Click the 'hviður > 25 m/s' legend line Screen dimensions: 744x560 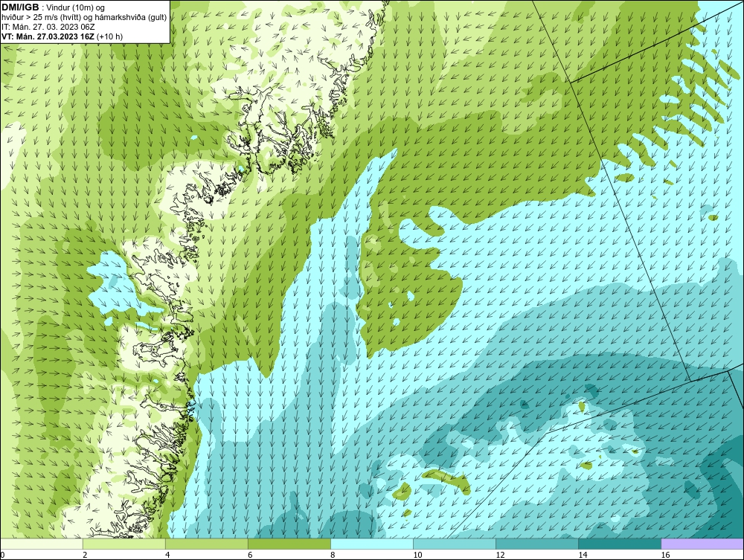click(84, 18)
